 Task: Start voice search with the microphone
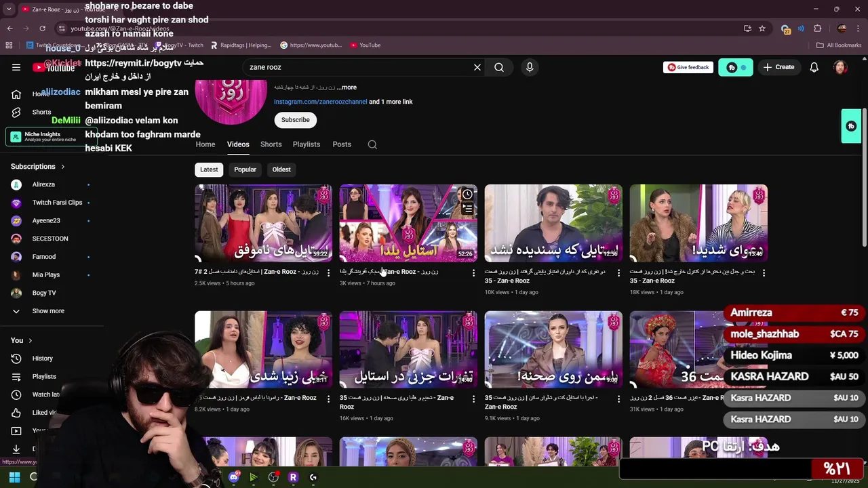(x=530, y=67)
